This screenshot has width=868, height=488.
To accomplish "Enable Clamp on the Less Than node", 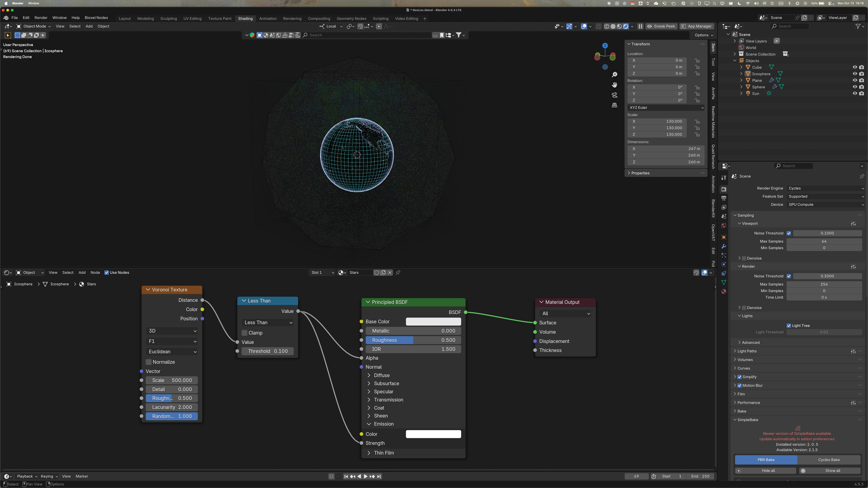I will (x=245, y=333).
